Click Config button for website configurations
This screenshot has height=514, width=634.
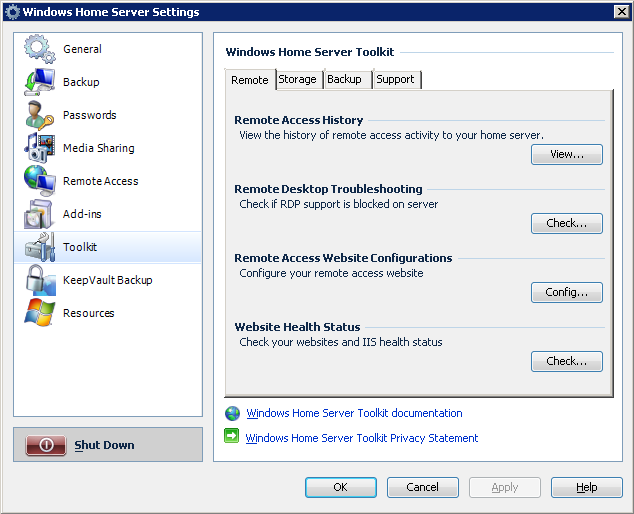[x=567, y=292]
